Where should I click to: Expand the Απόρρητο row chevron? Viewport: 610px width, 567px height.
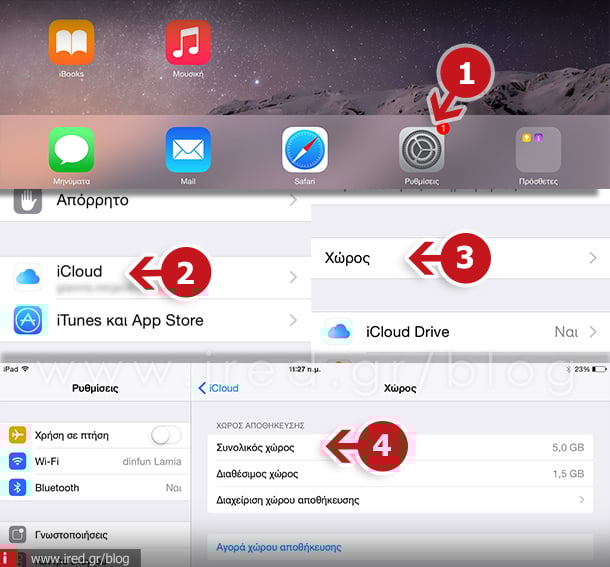[x=293, y=200]
